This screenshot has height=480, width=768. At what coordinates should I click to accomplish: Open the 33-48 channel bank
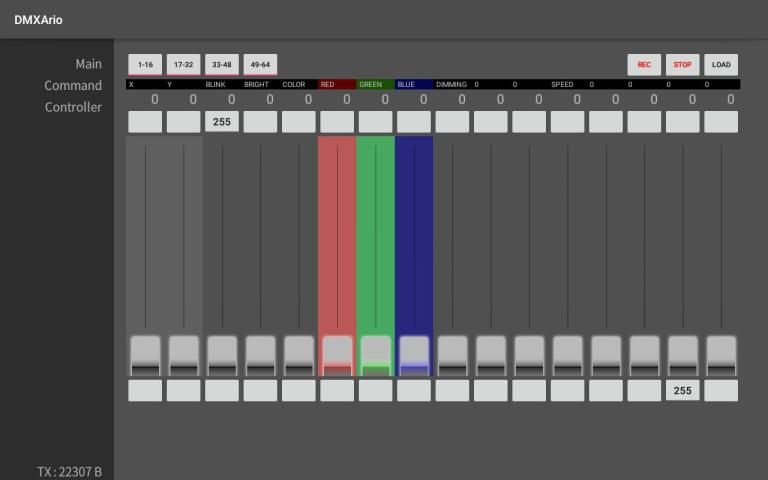(221, 65)
